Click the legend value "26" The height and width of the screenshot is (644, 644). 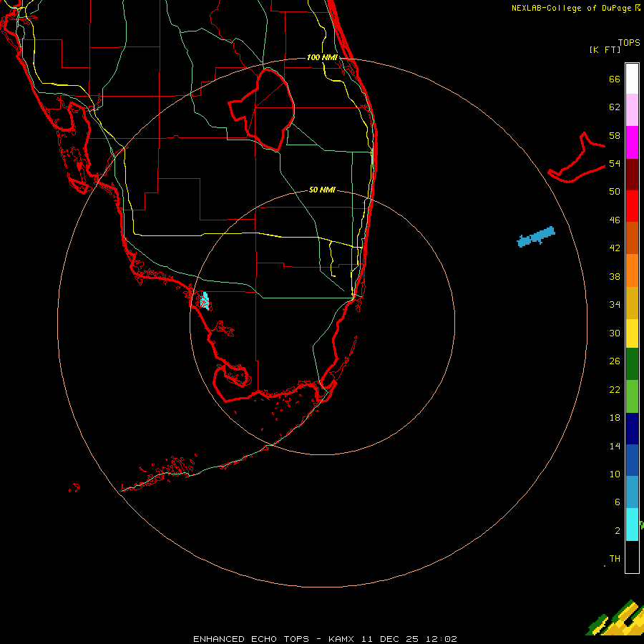tap(615, 361)
